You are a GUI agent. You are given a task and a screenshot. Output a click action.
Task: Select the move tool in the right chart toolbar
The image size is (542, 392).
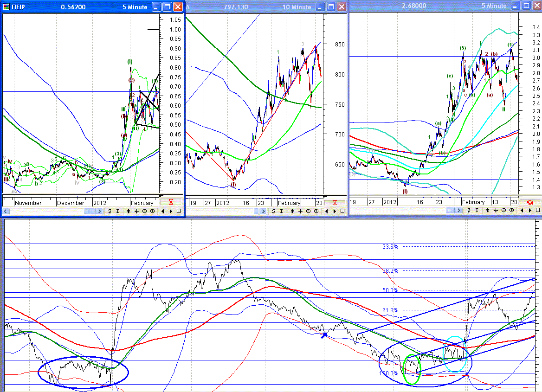coord(496,210)
